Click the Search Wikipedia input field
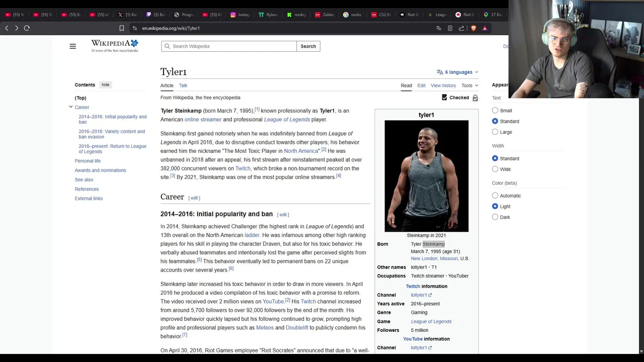The width and height of the screenshot is (644, 362). [x=229, y=46]
